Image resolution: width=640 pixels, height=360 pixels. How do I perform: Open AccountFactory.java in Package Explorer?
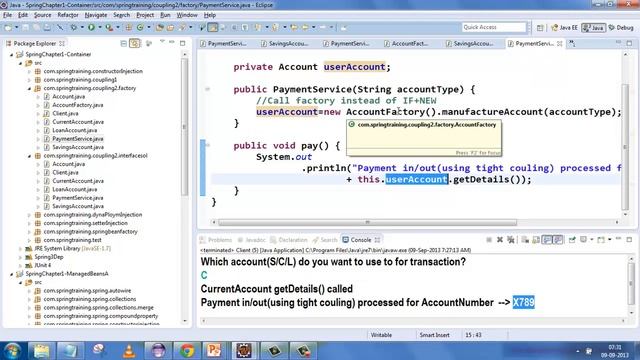tap(78, 105)
